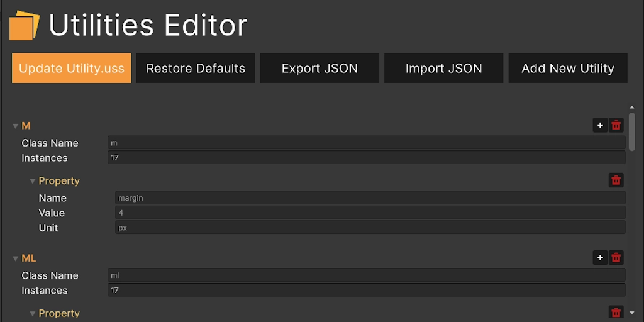
Task: Collapse the Property foldout under ML
Action: point(33,313)
